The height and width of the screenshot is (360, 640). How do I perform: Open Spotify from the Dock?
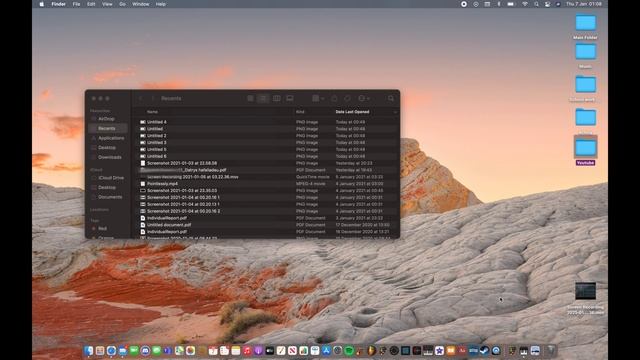click(x=349, y=351)
